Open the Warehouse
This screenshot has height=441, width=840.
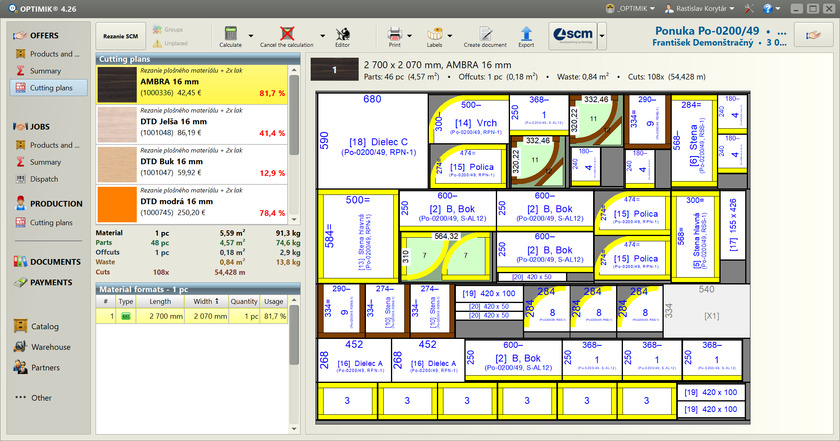click(42, 347)
